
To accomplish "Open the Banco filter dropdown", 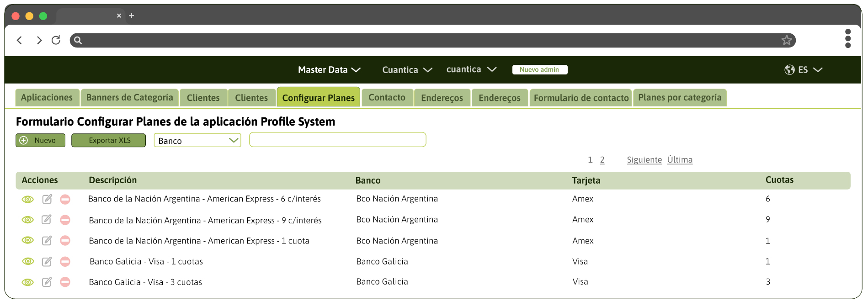I will (197, 141).
